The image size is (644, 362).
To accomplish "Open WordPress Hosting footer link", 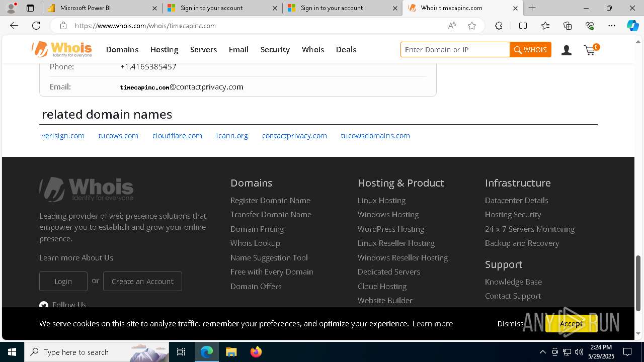I will coord(391,229).
